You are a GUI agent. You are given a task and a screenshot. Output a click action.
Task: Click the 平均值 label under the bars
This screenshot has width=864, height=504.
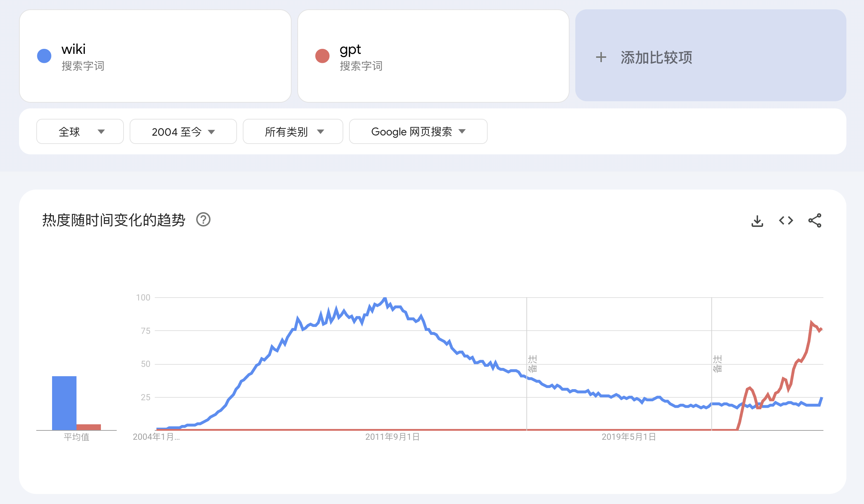pos(76,437)
